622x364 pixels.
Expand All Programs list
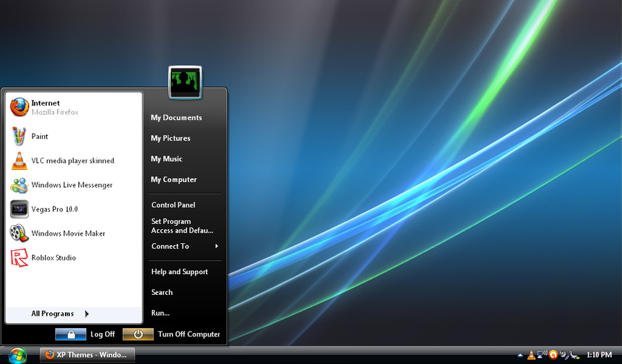pos(74,314)
